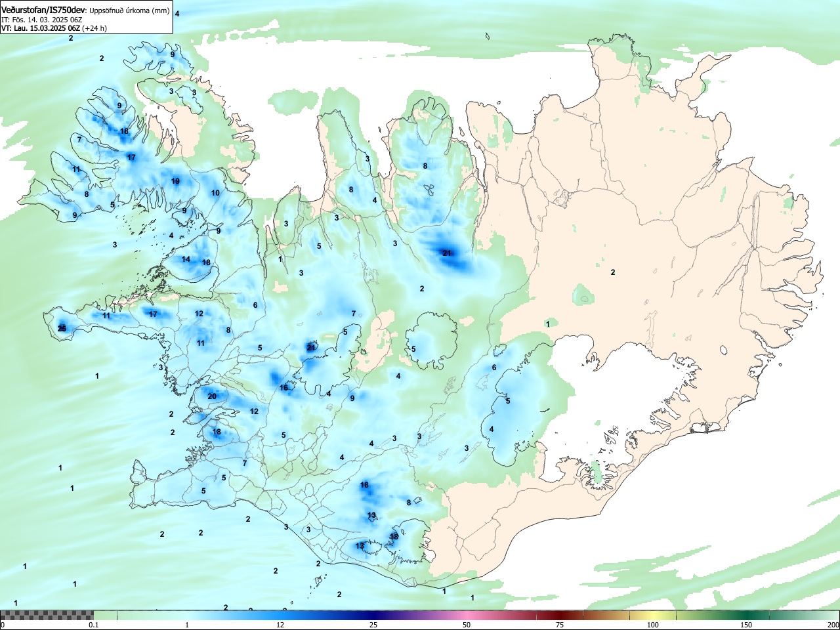
Task: Click the colorbar tick label 100
Action: (653, 625)
